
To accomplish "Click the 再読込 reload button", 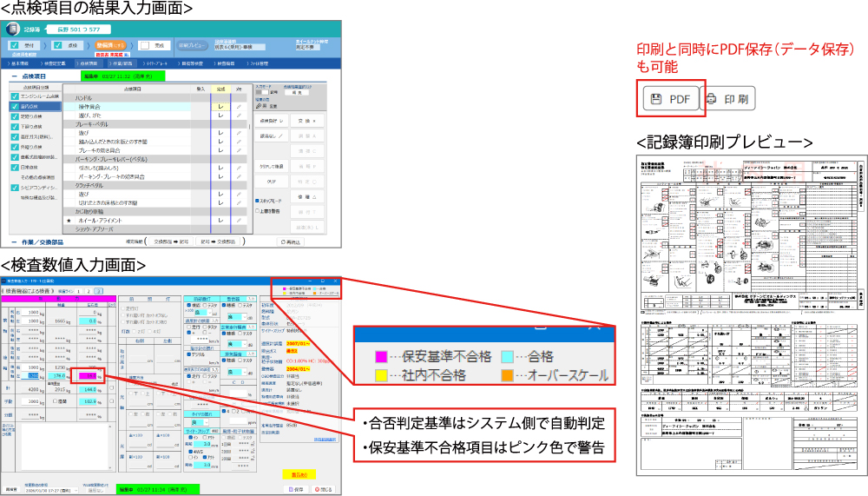I will click(293, 241).
